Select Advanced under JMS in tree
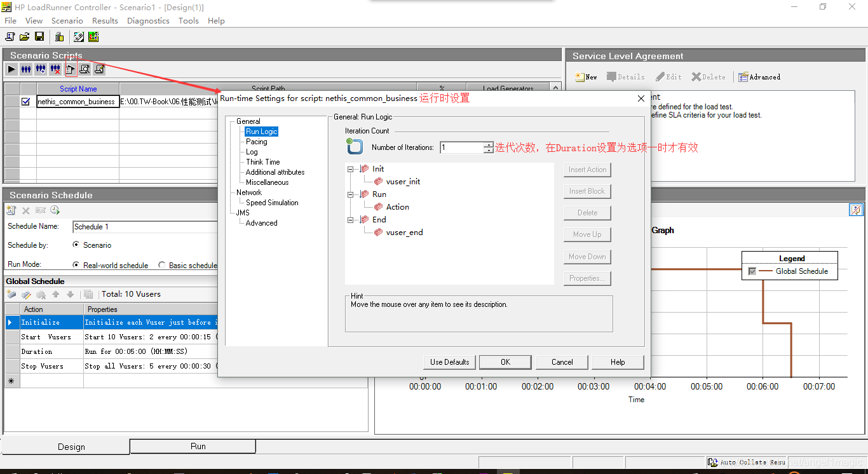The image size is (868, 474). (x=262, y=223)
